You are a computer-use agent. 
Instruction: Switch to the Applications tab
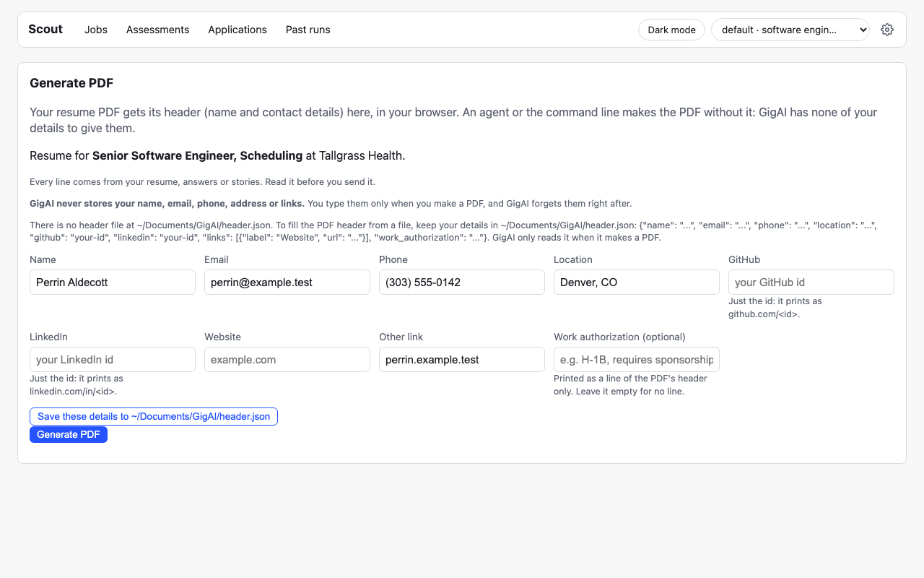[x=237, y=30]
